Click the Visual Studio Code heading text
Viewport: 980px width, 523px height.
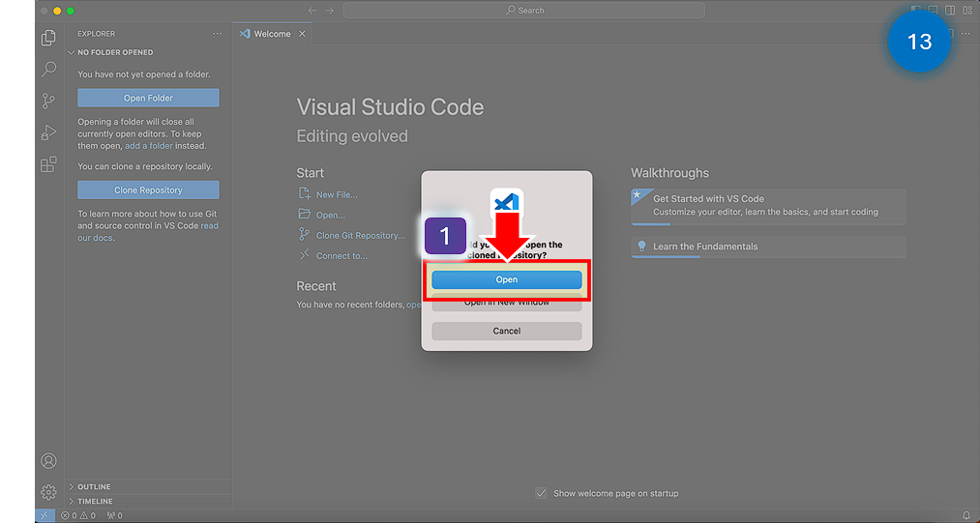pyautogui.click(x=390, y=107)
